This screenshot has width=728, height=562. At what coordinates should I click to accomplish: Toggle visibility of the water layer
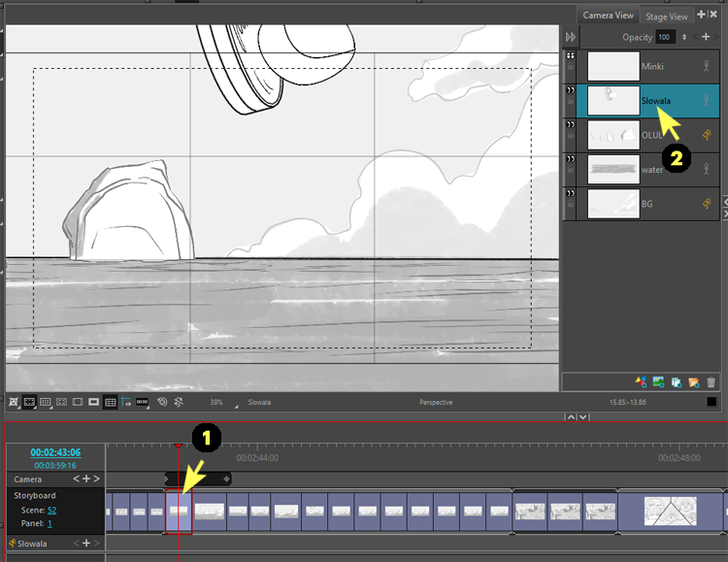point(570,159)
